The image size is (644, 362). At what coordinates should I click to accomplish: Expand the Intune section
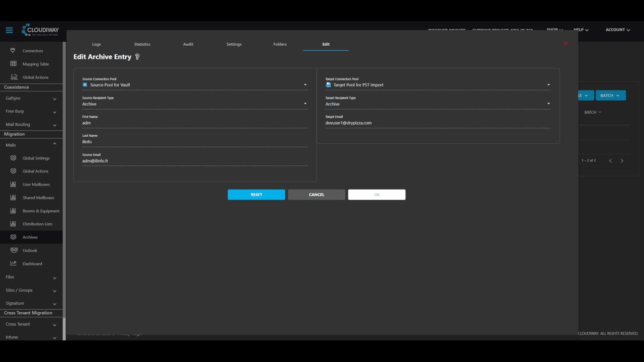[31, 337]
